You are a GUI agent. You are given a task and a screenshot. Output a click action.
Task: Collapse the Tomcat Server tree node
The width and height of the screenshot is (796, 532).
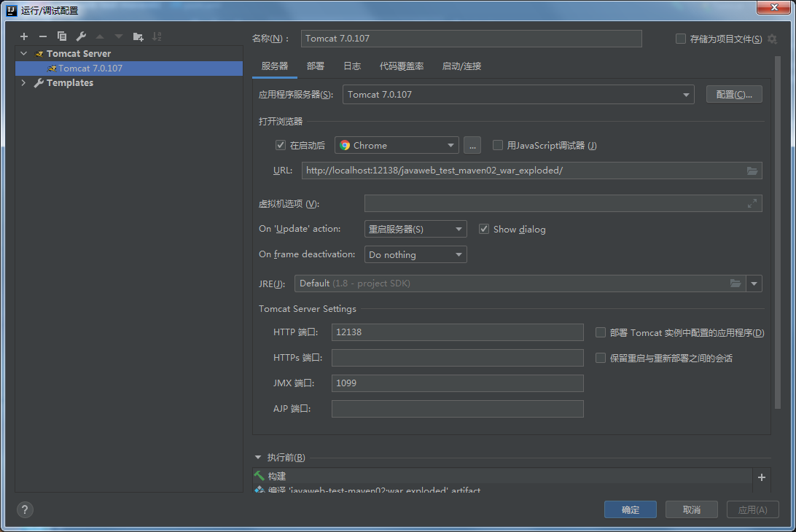pos(24,53)
